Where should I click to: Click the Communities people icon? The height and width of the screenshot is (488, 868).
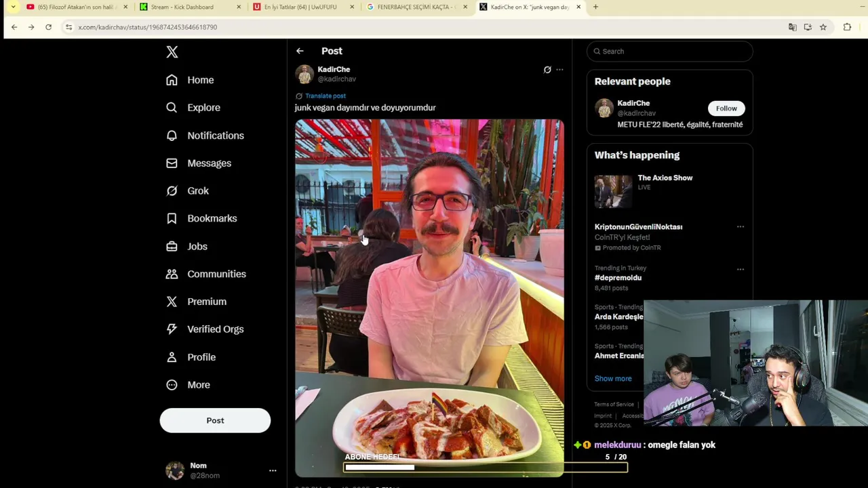(172, 274)
